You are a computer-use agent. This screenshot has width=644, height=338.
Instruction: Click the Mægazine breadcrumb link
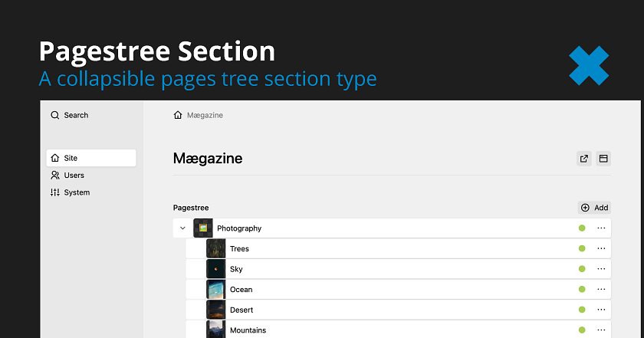[205, 115]
